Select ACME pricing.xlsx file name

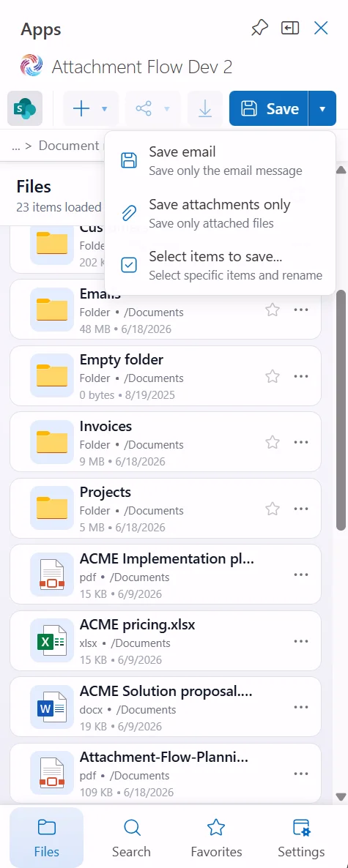138,625
